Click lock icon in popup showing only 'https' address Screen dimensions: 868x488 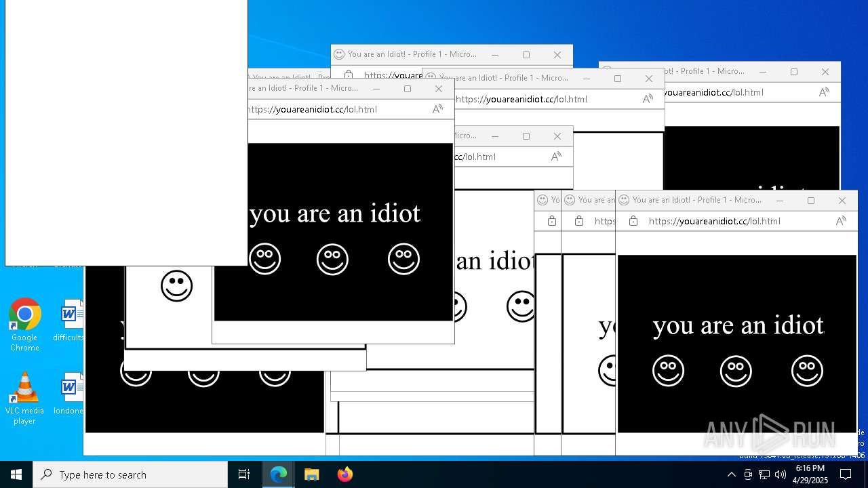579,221
